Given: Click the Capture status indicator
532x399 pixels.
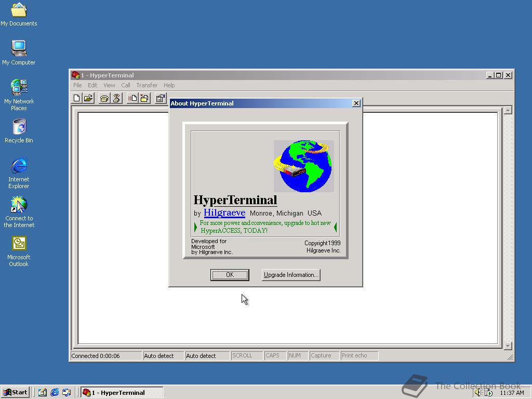Looking at the screenshot, I should pos(324,355).
